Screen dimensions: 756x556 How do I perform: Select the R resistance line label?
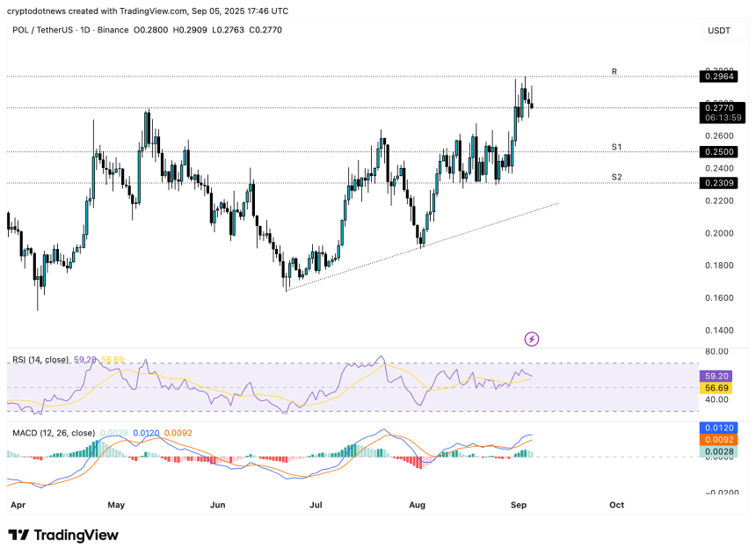tap(614, 71)
